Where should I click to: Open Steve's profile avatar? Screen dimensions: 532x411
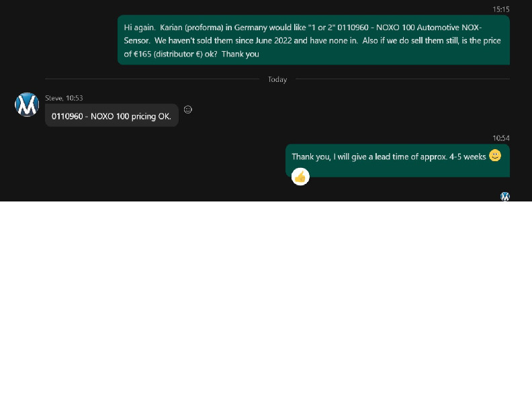point(27,105)
